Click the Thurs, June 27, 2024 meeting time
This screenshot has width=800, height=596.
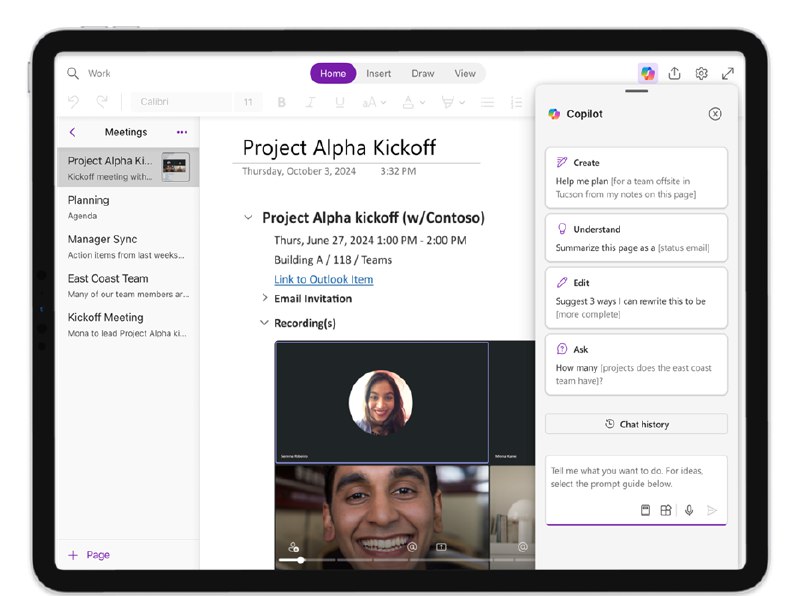(x=370, y=240)
